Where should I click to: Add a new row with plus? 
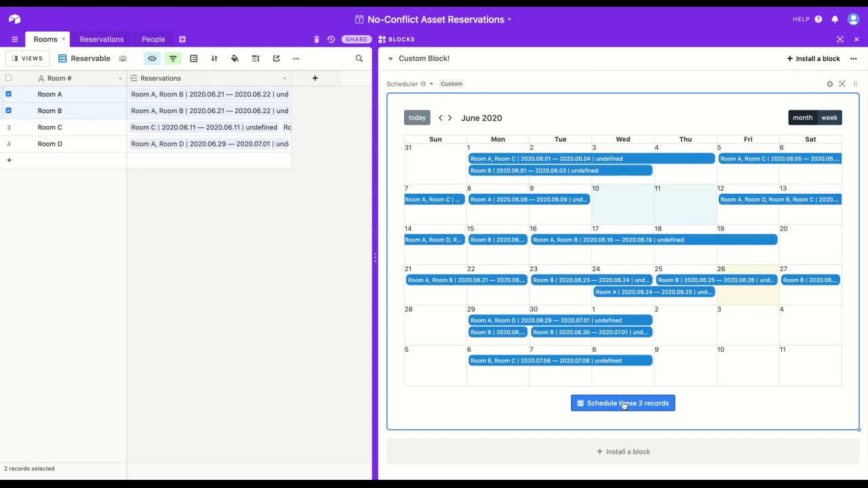[x=9, y=160]
